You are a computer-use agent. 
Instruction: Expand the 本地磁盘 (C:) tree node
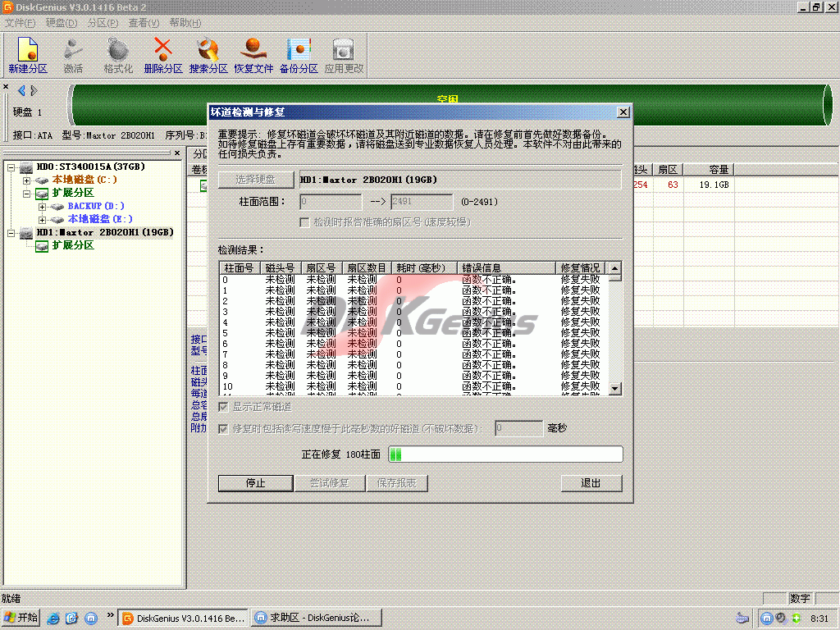click(26, 180)
